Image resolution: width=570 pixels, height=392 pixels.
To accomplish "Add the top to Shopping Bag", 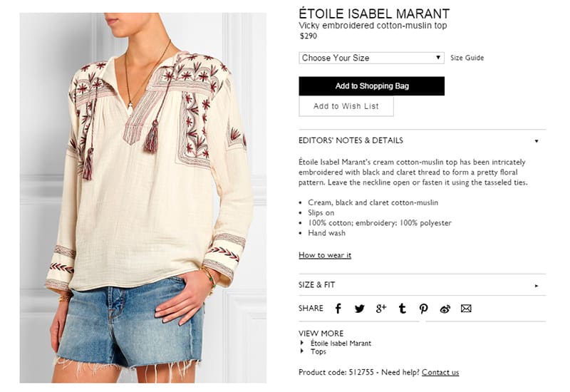I will click(x=371, y=86).
